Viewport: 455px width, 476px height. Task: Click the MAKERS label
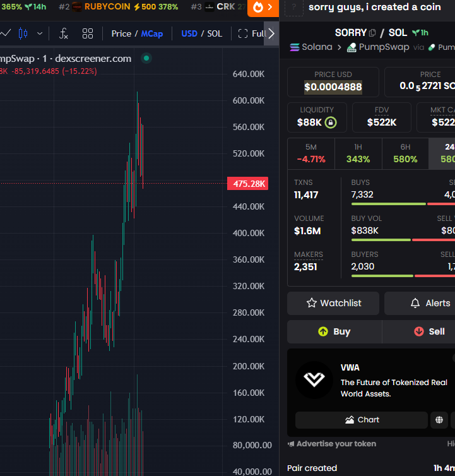(309, 254)
